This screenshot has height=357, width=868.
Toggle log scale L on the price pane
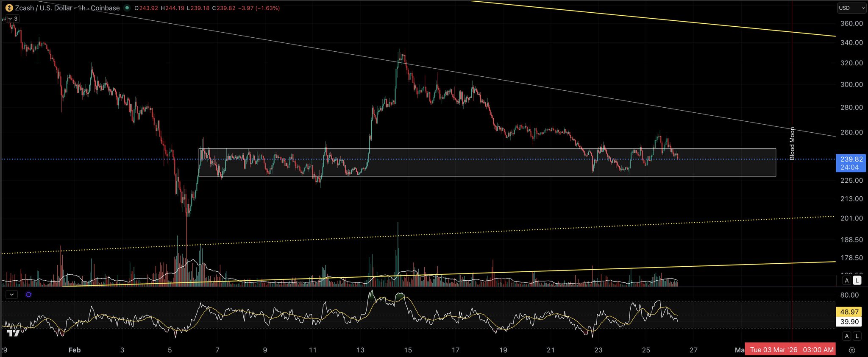point(857,280)
